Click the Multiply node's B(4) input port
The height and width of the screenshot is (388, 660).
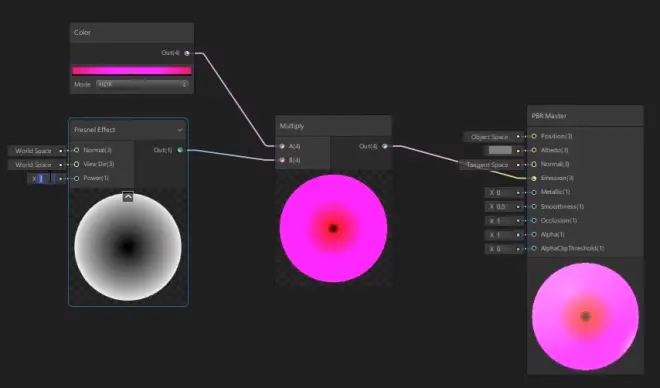point(282,160)
